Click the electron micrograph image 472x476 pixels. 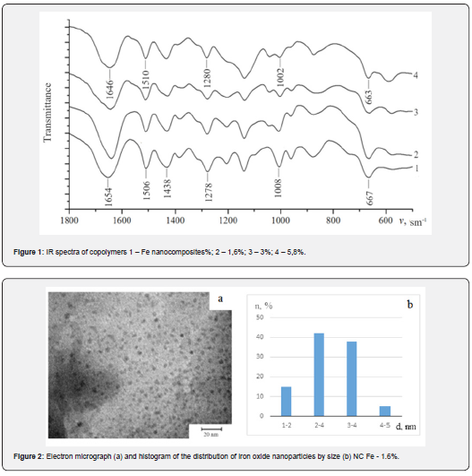140,365
